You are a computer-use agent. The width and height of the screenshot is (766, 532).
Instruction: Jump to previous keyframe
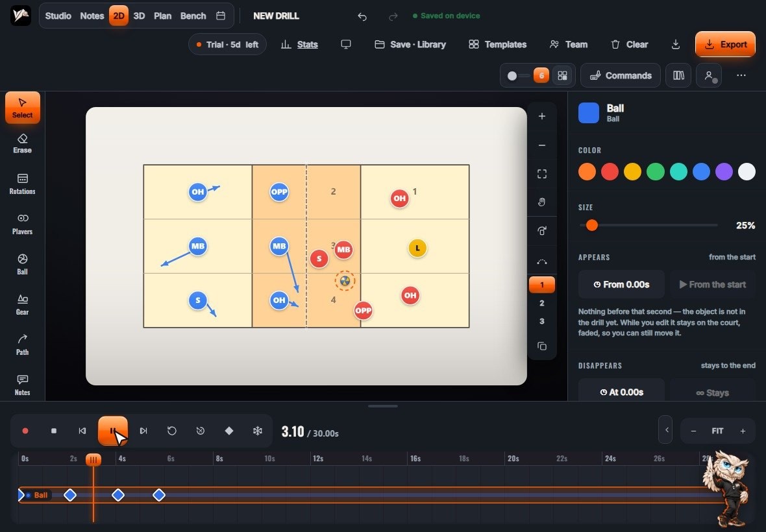tap(82, 431)
